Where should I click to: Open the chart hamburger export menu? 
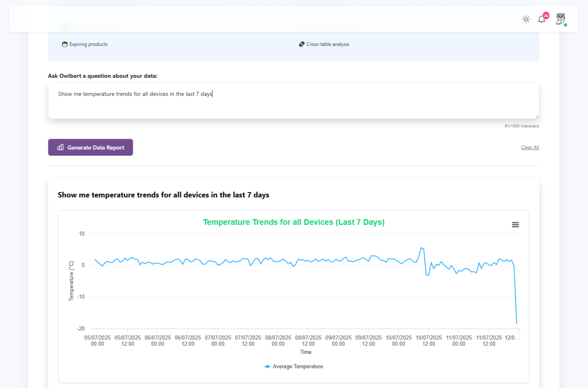(x=515, y=225)
